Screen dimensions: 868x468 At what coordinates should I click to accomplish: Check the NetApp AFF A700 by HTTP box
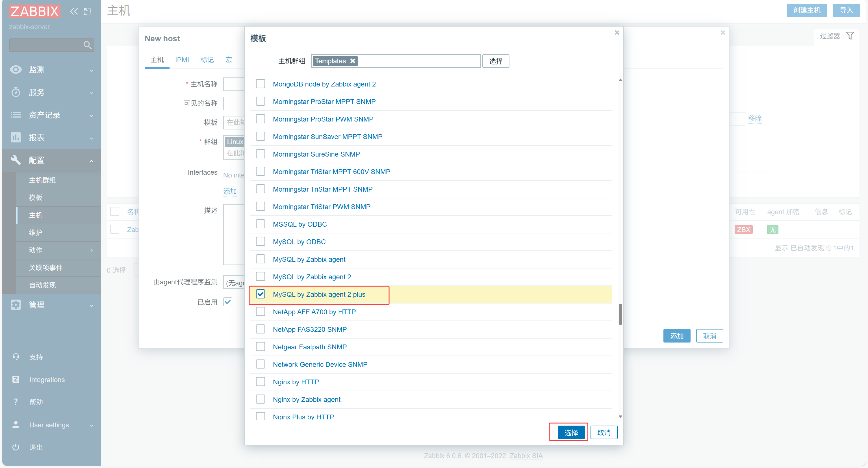260,311
